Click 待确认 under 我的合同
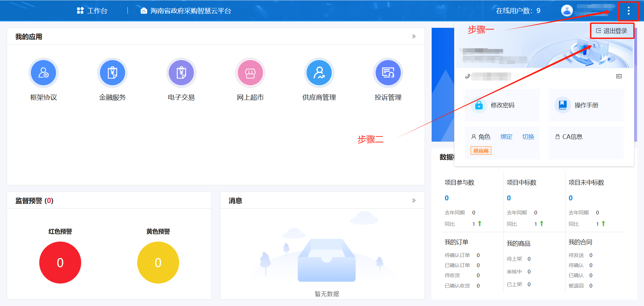Screen dimensions: 644x306 click(576, 265)
